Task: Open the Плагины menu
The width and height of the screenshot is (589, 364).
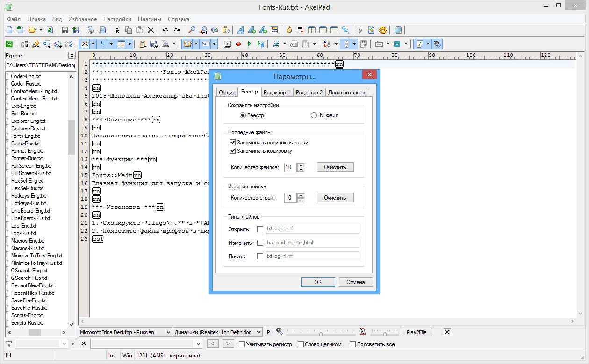Action: [x=150, y=19]
